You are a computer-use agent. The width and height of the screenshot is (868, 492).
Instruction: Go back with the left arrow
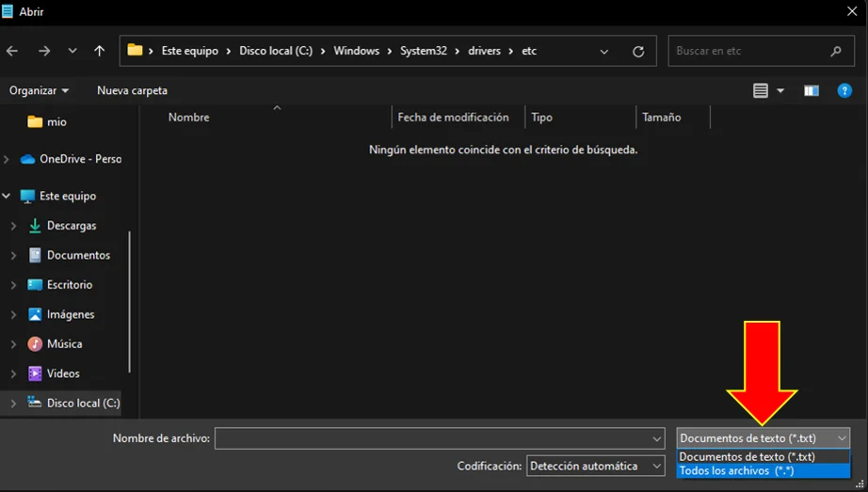coord(12,51)
